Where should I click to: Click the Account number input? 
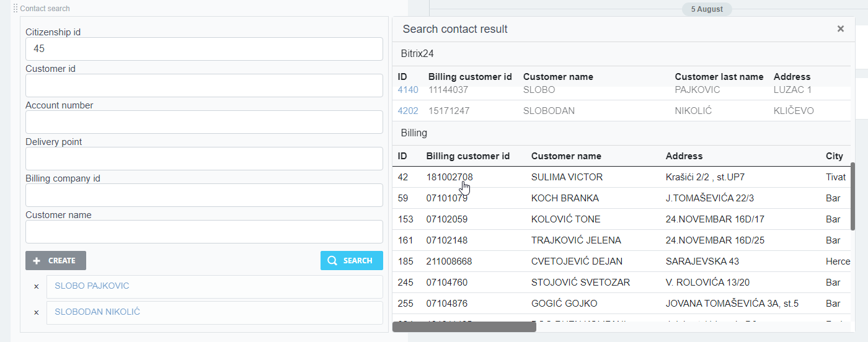[x=204, y=122]
